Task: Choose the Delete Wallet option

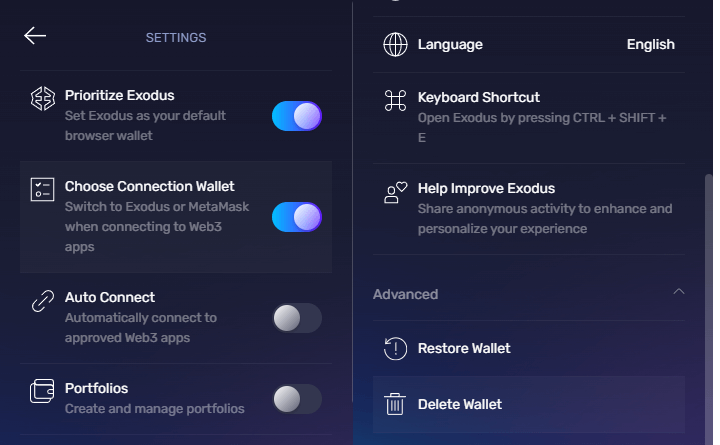Action: pos(460,404)
